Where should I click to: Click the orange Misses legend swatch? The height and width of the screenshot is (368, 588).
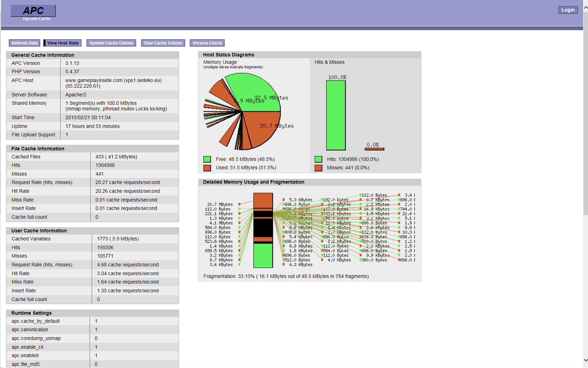pyautogui.click(x=318, y=168)
